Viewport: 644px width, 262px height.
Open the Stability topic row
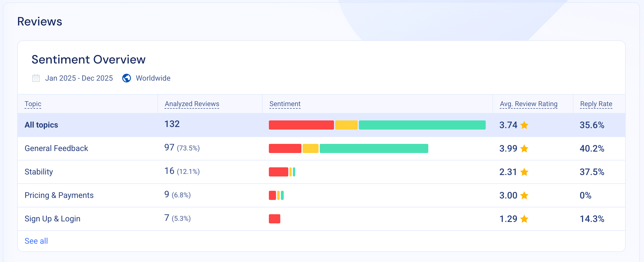pyautogui.click(x=39, y=172)
